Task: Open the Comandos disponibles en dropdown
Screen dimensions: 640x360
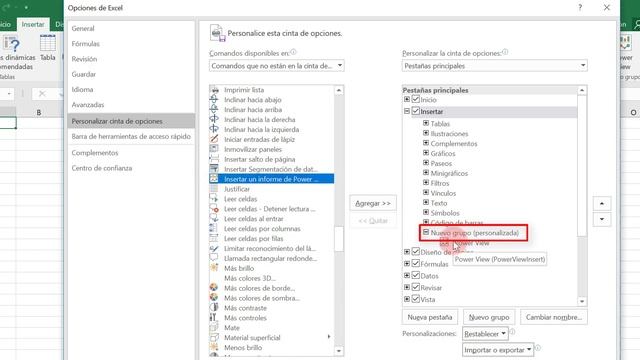Action: (276, 65)
